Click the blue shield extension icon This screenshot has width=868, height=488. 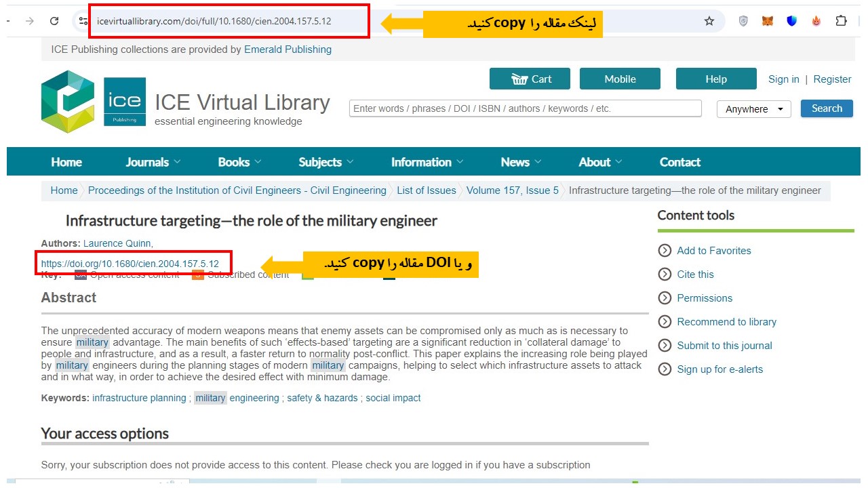coord(791,21)
